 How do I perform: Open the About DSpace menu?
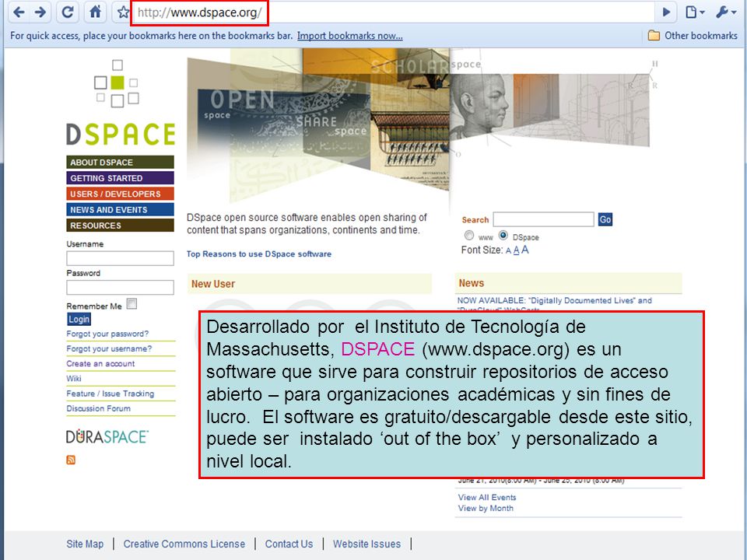[x=120, y=163]
